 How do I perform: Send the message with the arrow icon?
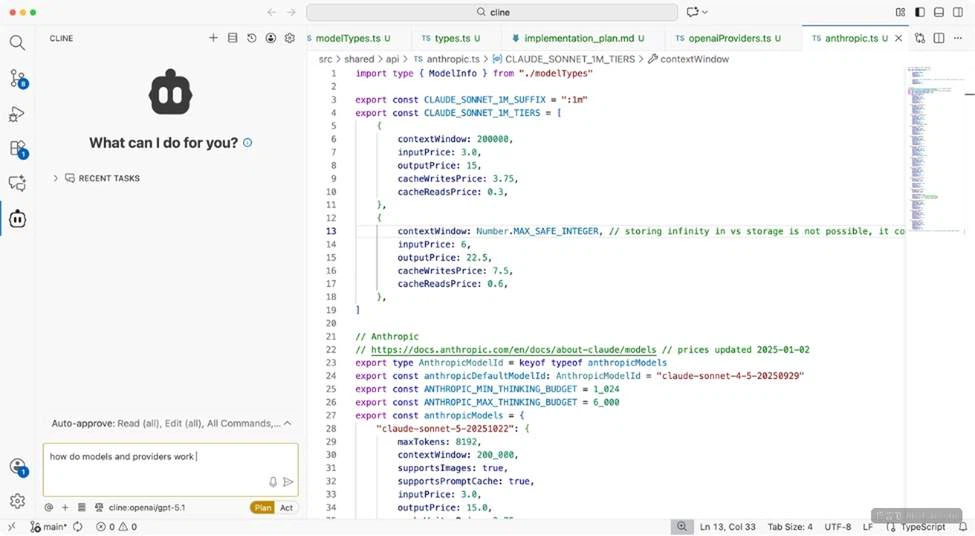point(288,482)
